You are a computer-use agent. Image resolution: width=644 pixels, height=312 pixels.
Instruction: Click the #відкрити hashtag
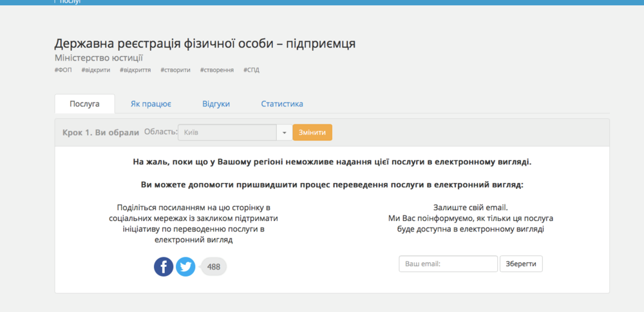pyautogui.click(x=95, y=70)
